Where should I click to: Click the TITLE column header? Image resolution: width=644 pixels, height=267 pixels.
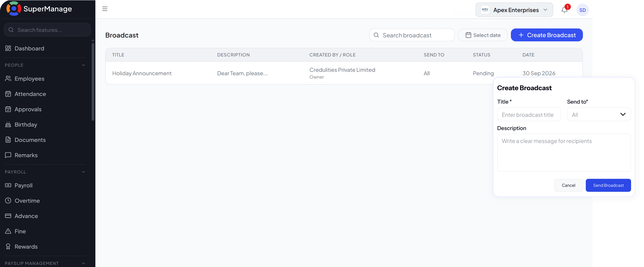[x=118, y=55]
